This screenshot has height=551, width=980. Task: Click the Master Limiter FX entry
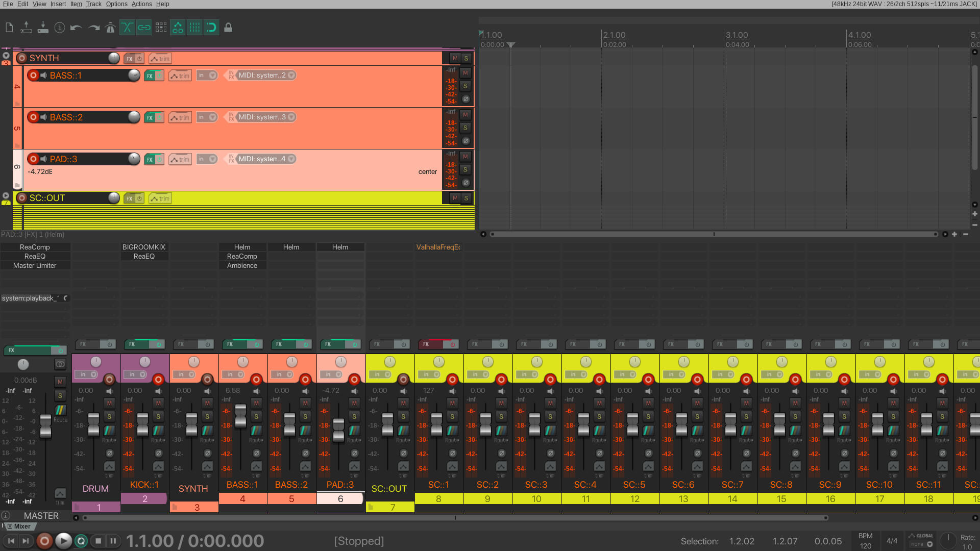pos(35,265)
